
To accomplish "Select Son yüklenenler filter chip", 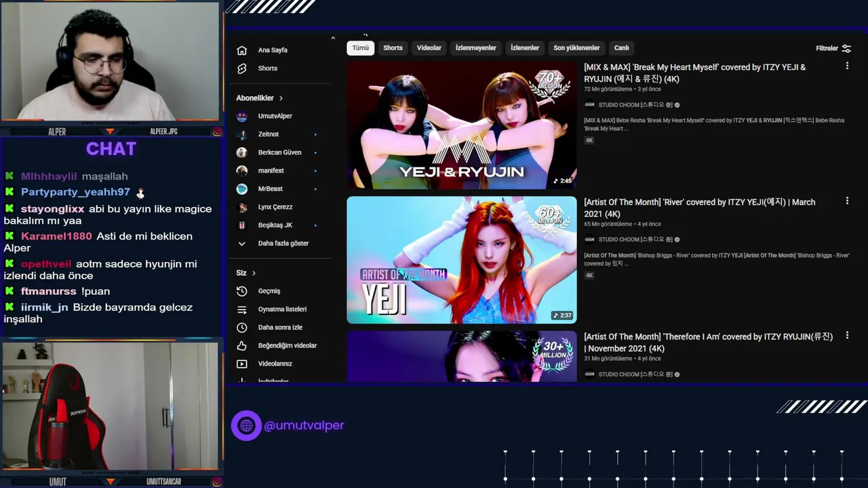I will pyautogui.click(x=576, y=48).
